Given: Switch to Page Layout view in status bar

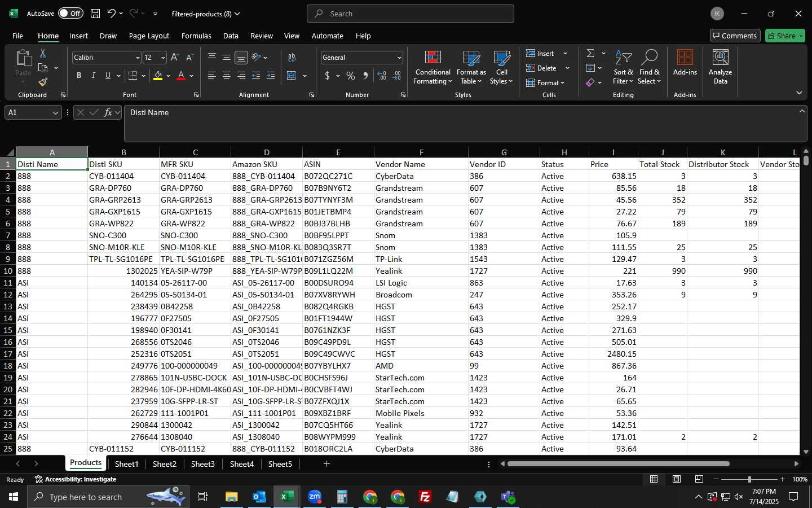Looking at the screenshot, I should tap(676, 479).
